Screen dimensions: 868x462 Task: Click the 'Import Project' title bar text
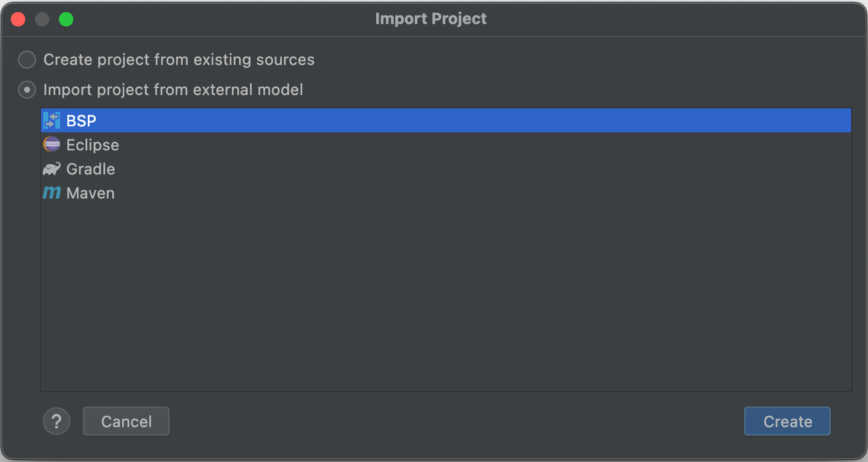tap(431, 19)
